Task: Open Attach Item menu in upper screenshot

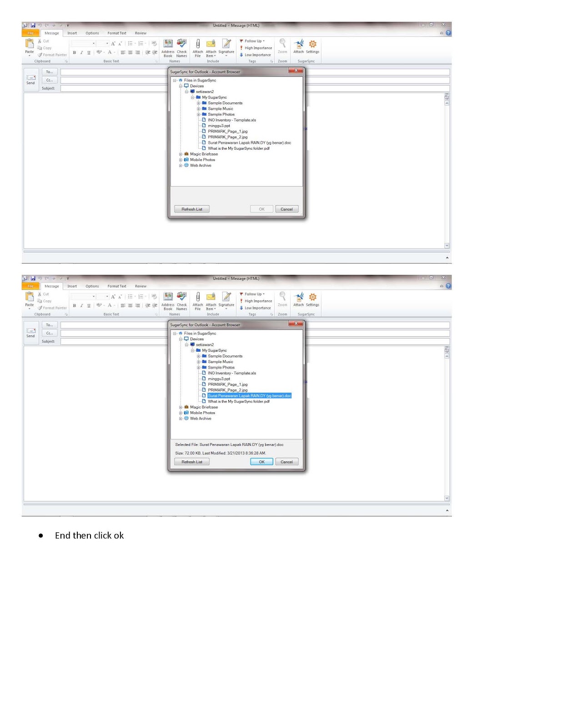Action: click(211, 48)
